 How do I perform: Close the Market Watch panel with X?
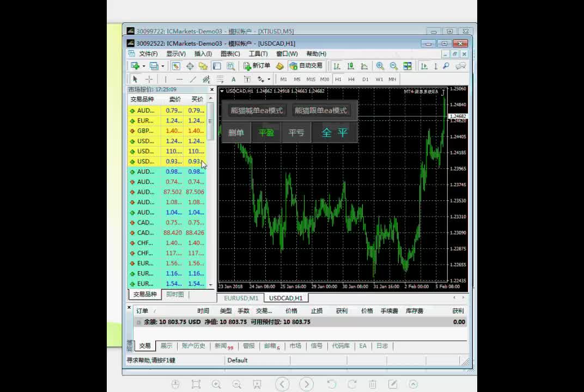pos(212,89)
